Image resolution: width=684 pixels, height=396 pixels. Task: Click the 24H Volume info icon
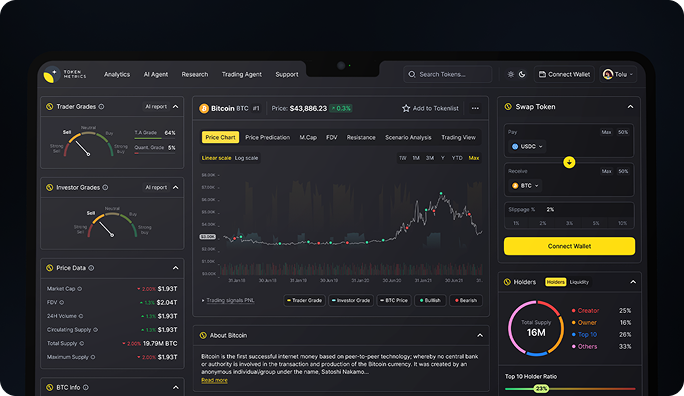click(x=81, y=316)
